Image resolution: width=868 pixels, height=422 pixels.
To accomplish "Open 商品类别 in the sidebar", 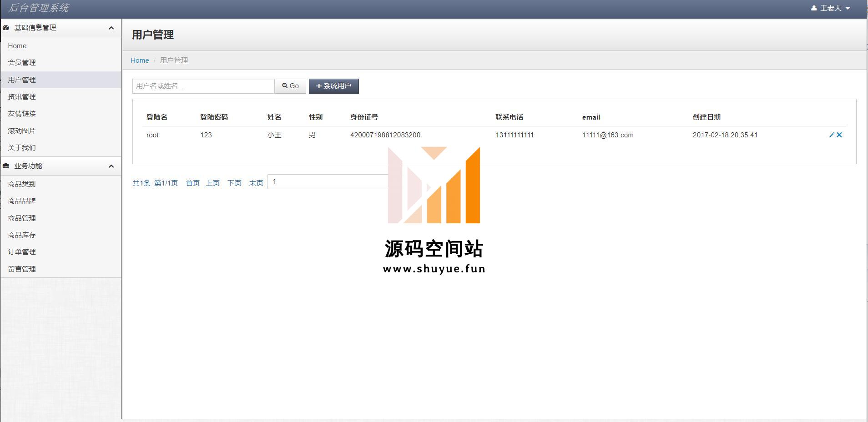I will click(x=61, y=184).
